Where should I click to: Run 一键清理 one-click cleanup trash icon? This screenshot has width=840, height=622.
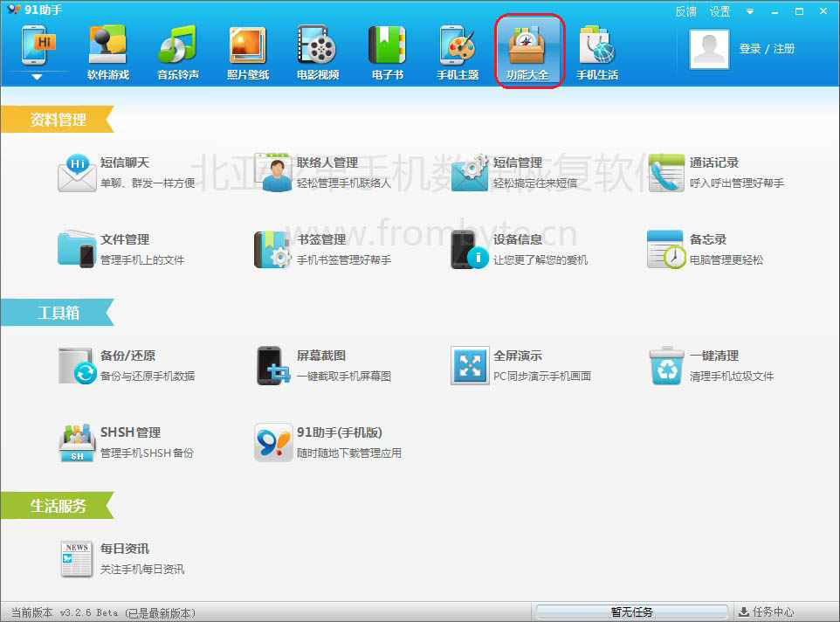(666, 365)
